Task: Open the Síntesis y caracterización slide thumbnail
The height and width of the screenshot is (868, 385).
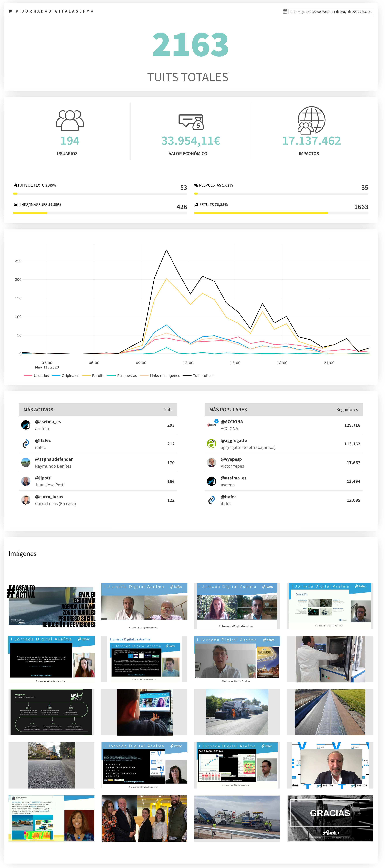Action: tap(144, 765)
